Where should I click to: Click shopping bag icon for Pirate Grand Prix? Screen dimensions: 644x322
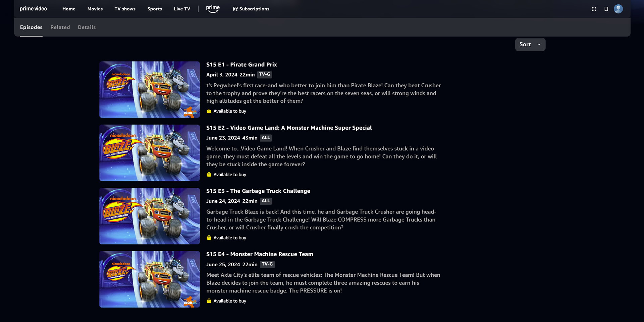209,111
